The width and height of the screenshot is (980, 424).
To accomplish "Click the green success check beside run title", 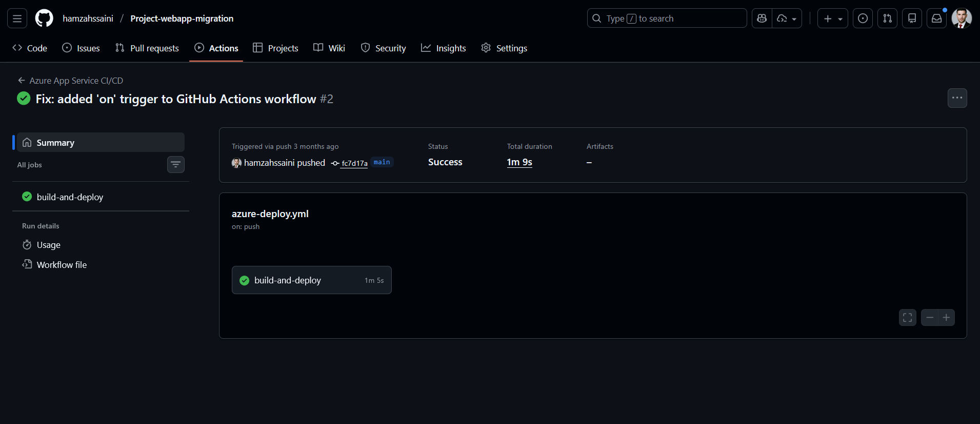I will [x=24, y=99].
